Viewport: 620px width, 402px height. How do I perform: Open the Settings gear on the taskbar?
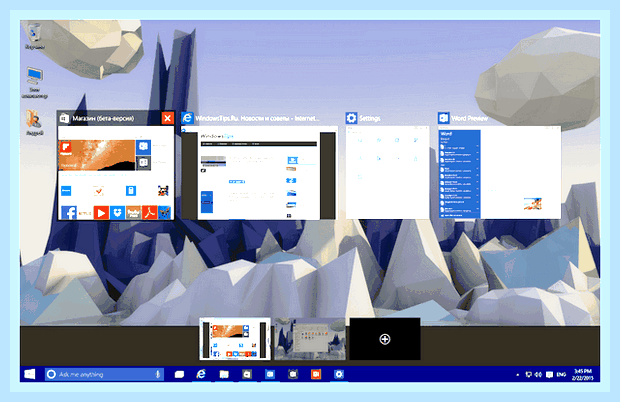(x=339, y=374)
